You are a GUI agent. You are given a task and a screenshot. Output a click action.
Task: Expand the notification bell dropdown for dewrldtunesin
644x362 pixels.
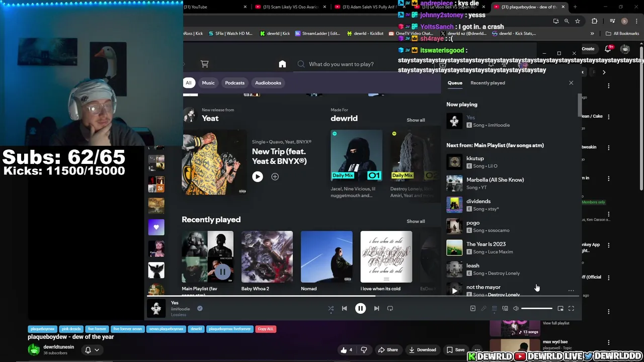(x=92, y=350)
